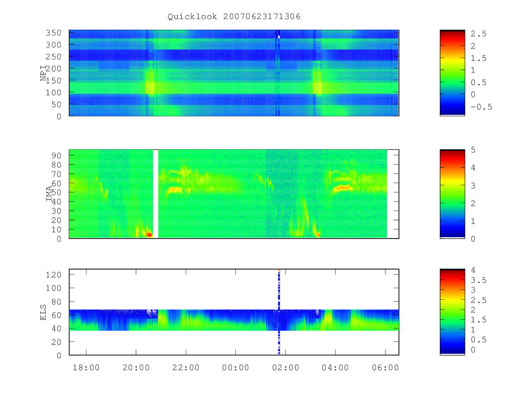Click the 06:00 time axis label
The height and width of the screenshot is (399, 532).
click(x=385, y=368)
